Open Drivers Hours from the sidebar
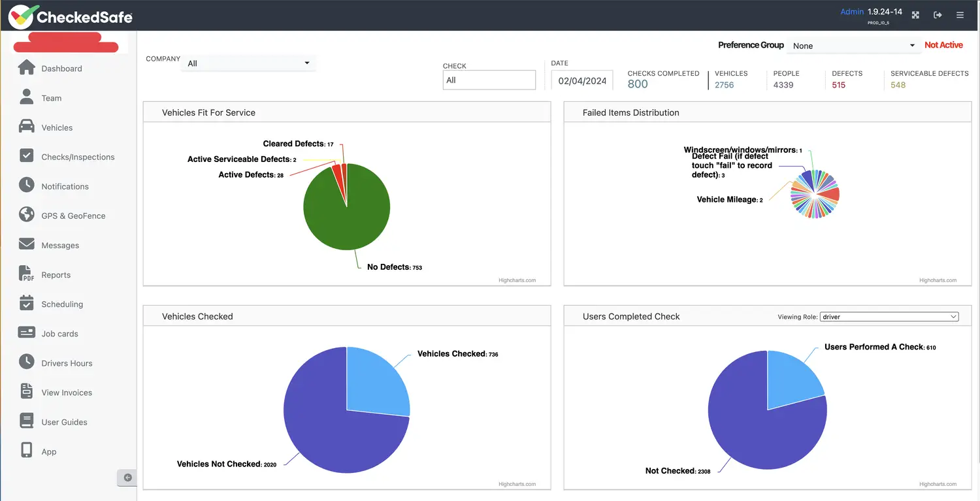980x501 pixels. coord(67,363)
